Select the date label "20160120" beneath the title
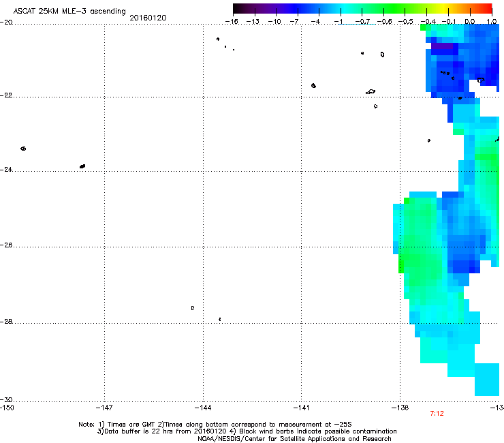 coord(148,18)
